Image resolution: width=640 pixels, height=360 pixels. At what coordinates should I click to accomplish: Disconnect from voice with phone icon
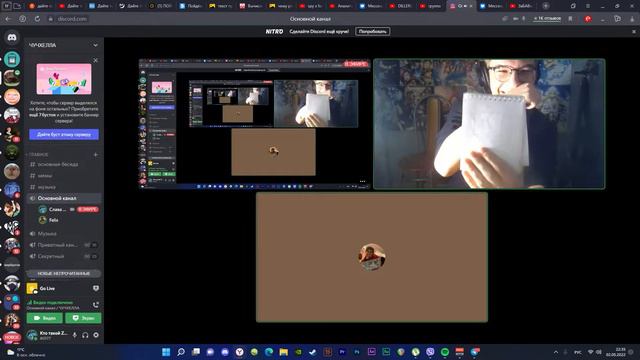[x=96, y=305]
